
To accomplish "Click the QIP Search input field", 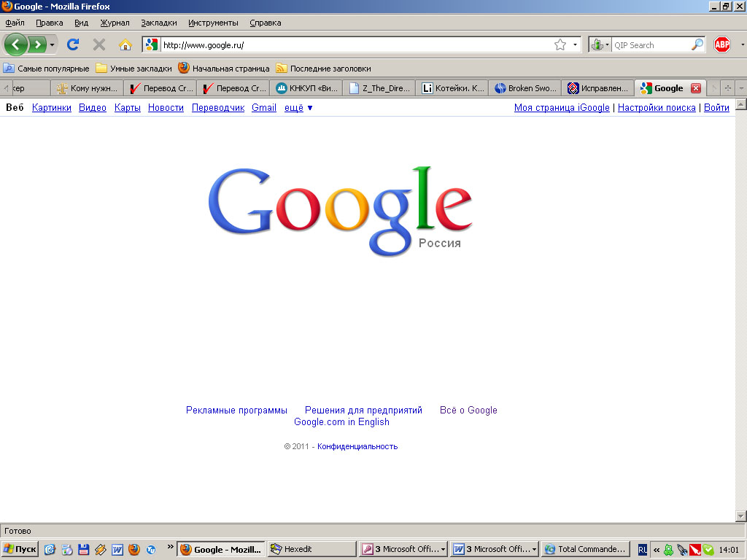I will point(651,44).
